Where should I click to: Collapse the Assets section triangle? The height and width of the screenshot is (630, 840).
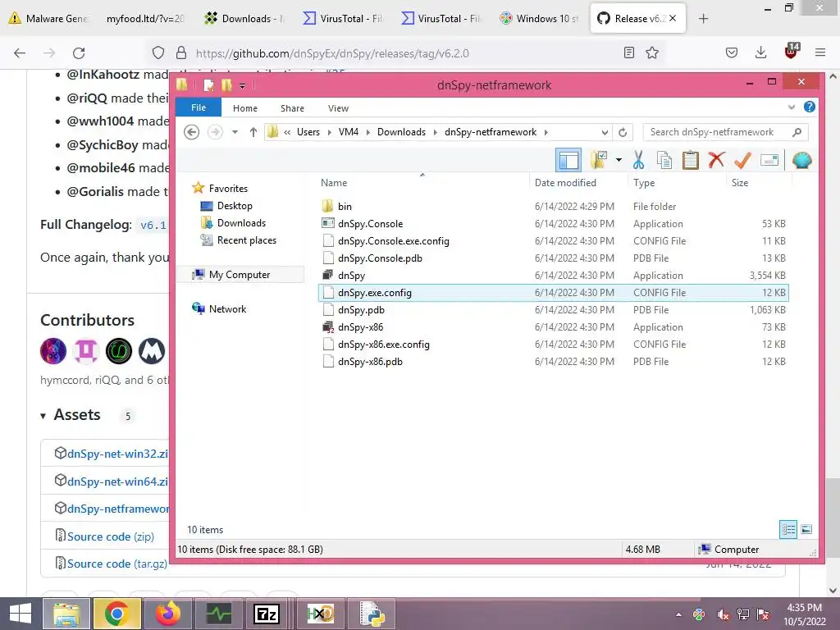[x=43, y=416]
